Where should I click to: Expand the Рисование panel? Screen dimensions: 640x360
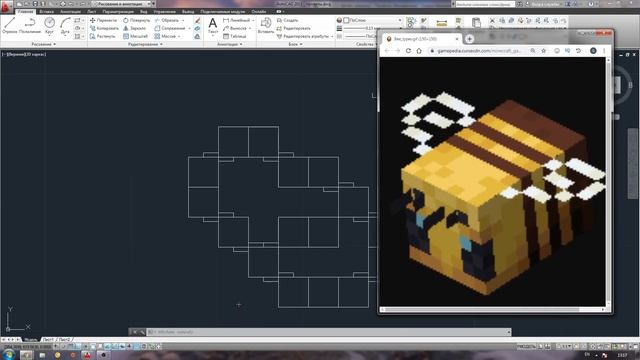[44, 44]
